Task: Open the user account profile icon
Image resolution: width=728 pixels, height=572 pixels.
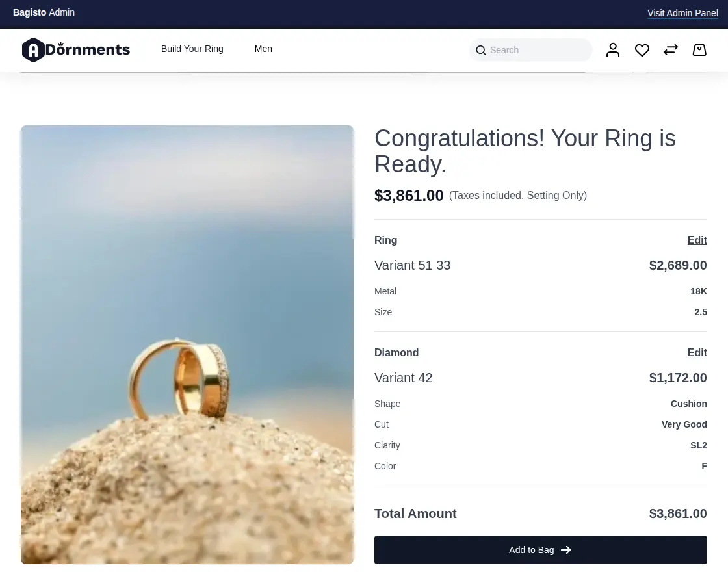Action: coord(613,50)
